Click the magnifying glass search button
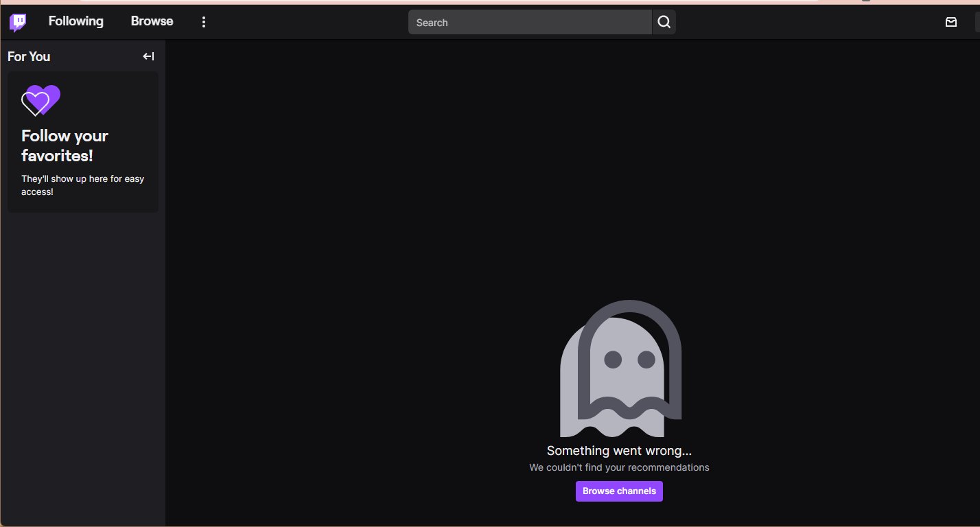This screenshot has height=527, width=980. (664, 23)
